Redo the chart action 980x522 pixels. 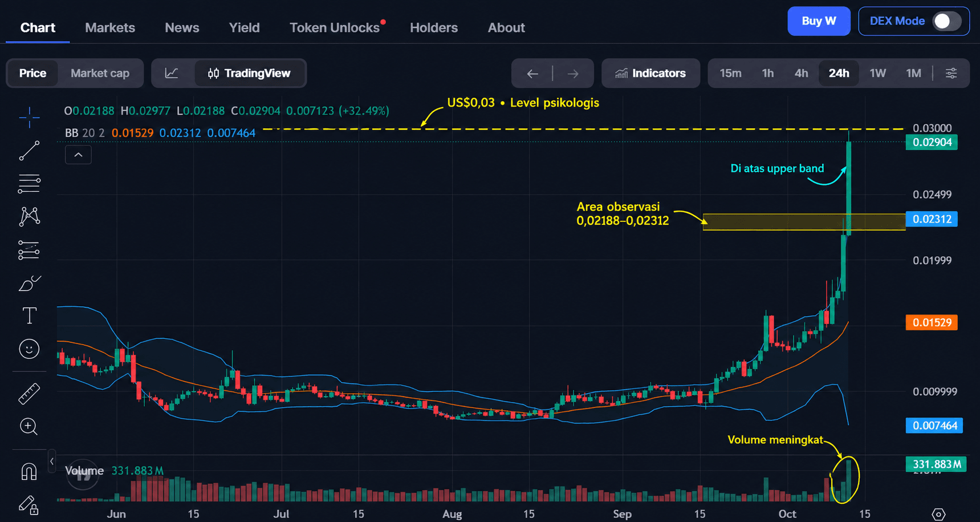coord(573,74)
